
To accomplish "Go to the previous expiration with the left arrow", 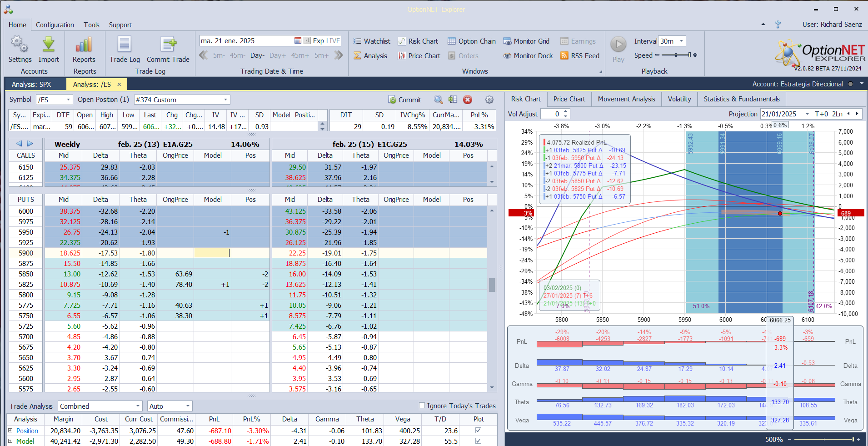I will [19, 144].
